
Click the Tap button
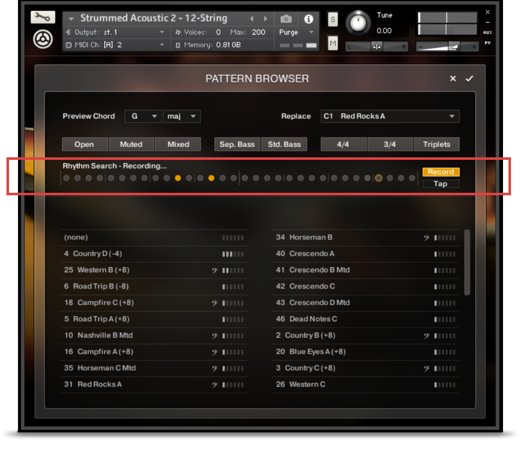coord(441,184)
